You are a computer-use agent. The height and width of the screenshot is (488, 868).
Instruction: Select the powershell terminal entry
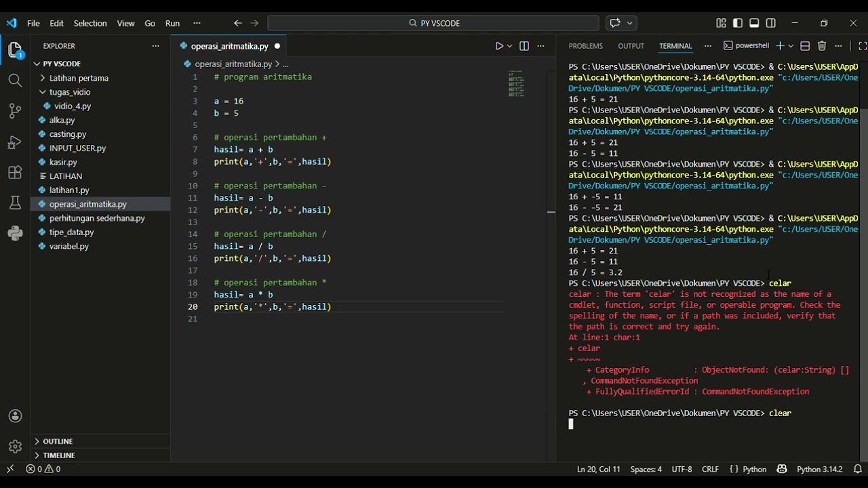click(746, 46)
